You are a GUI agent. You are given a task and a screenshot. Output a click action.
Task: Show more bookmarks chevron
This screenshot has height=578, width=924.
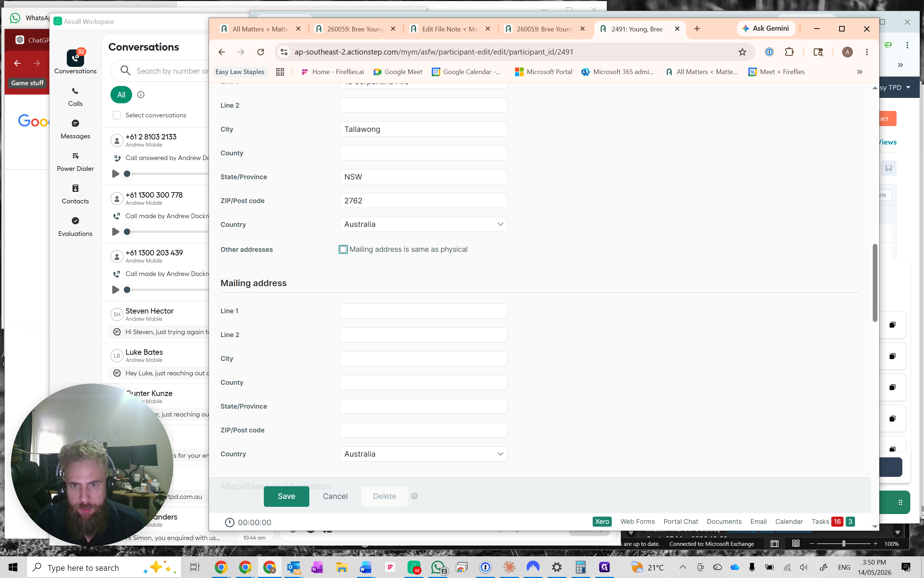(x=859, y=72)
